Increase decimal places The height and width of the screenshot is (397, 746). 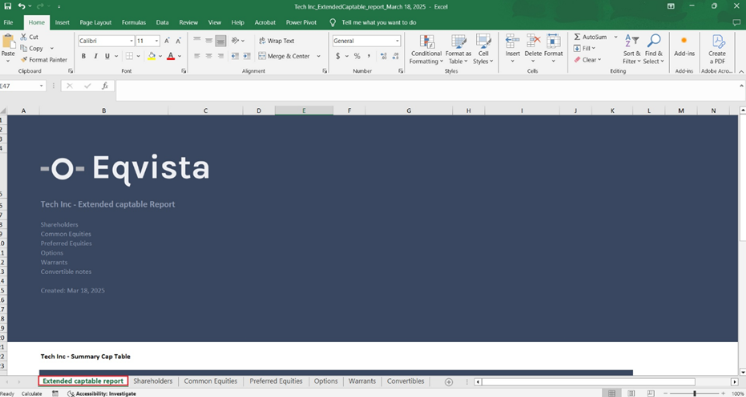tap(383, 56)
